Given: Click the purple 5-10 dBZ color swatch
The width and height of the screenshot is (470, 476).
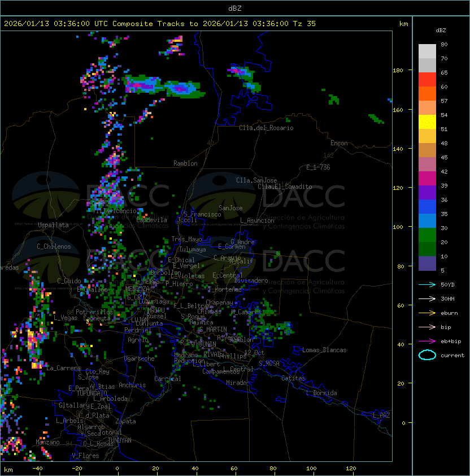Looking at the screenshot, I should [427, 263].
